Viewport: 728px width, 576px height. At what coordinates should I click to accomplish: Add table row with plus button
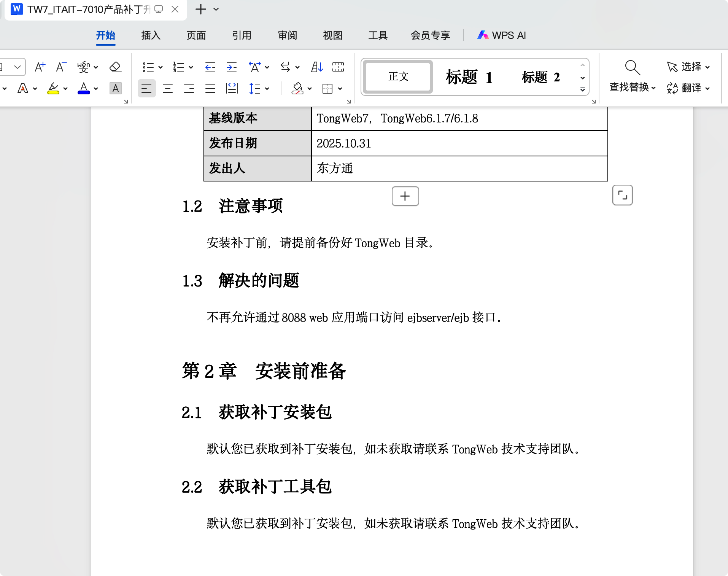pos(405,196)
